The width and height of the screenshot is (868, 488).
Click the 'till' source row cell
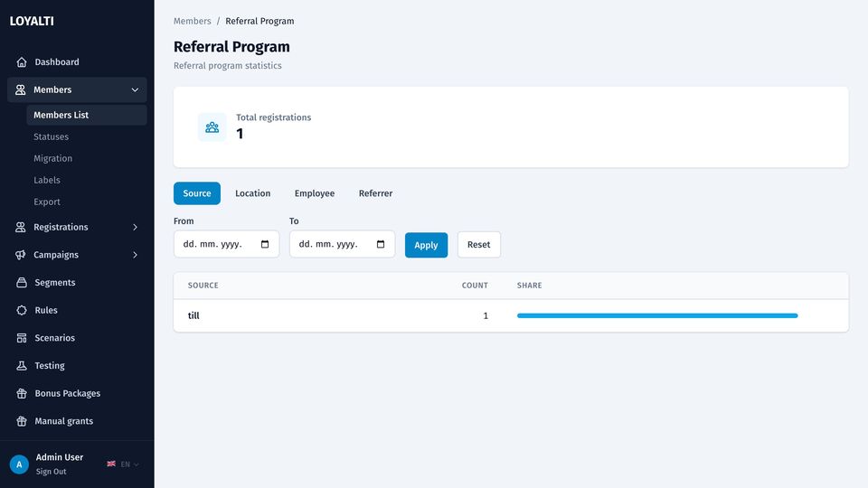point(193,315)
